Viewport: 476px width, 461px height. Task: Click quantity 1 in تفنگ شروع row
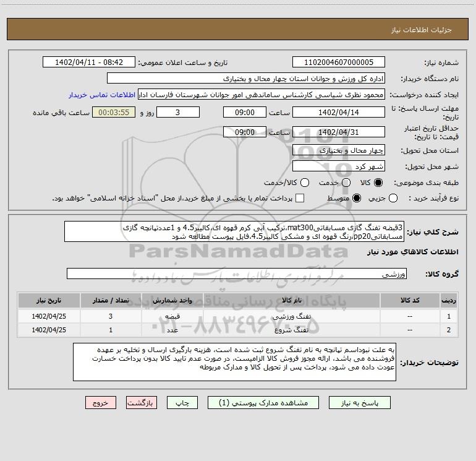pyautogui.click(x=111, y=330)
